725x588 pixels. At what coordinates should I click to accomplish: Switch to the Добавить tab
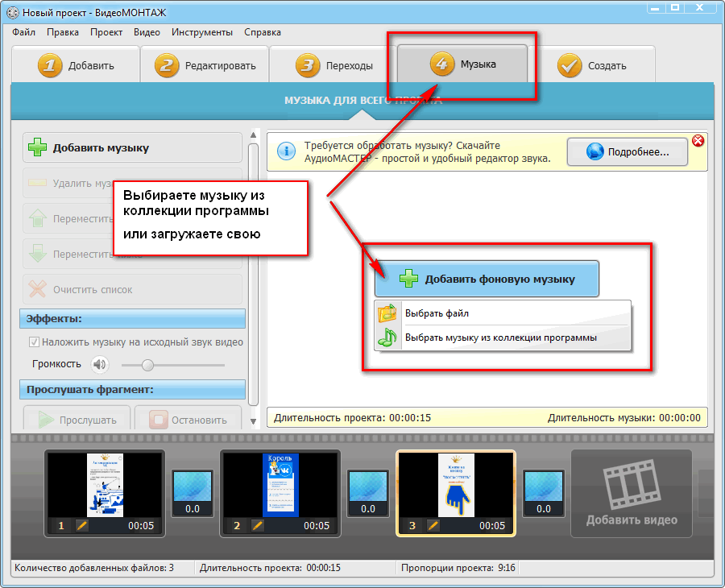click(x=76, y=64)
